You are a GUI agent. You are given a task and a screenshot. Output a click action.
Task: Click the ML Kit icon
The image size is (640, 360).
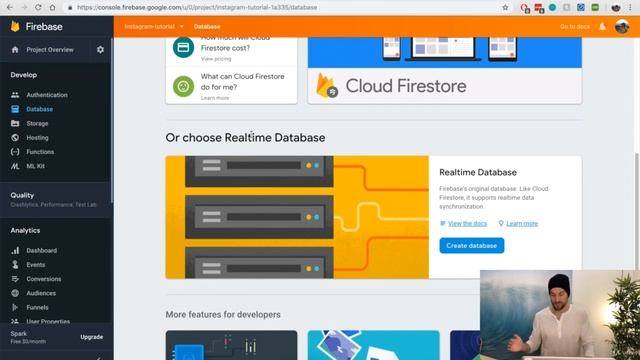pyautogui.click(x=15, y=166)
